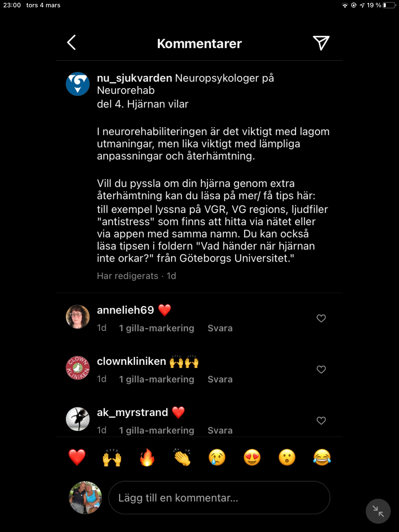This screenshot has width=399, height=532.
Task: Insert the heart eyes quick emoji
Action: 252,457
